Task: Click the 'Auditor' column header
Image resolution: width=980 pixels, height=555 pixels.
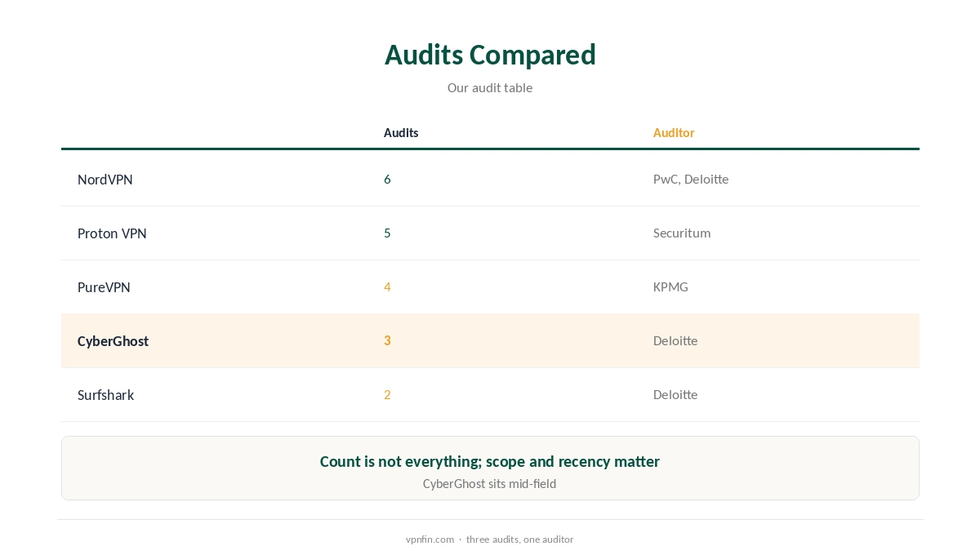Action: [674, 133]
